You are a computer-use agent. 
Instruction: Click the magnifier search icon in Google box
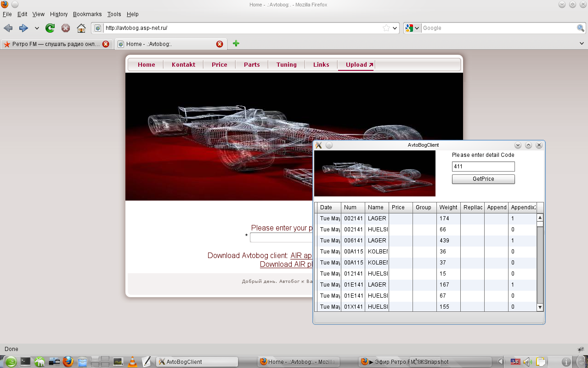[x=581, y=28]
